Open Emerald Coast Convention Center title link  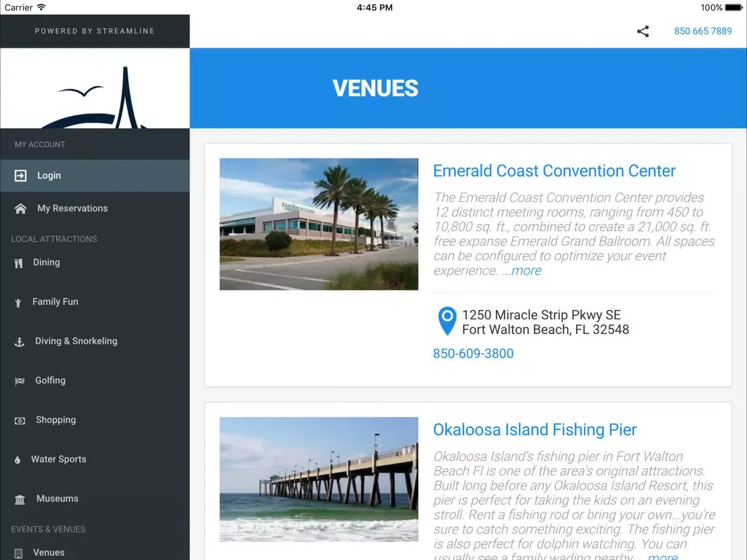click(x=554, y=171)
